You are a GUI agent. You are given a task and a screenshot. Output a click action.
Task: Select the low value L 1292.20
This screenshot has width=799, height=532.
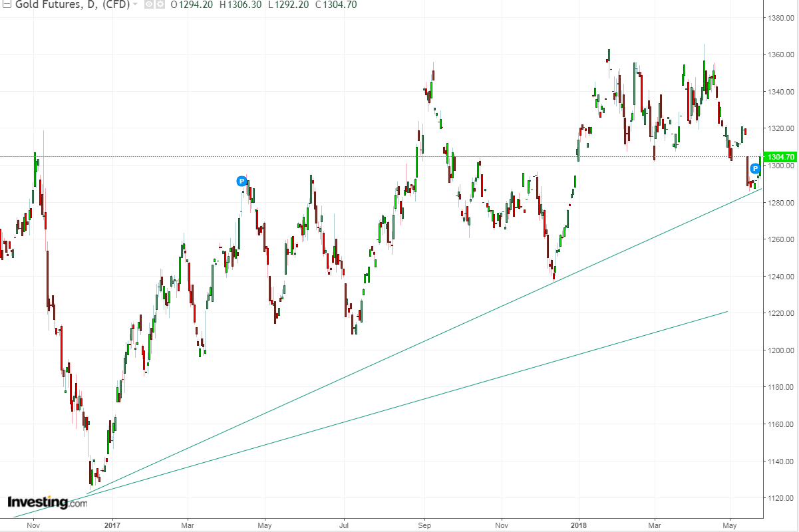[287, 5]
